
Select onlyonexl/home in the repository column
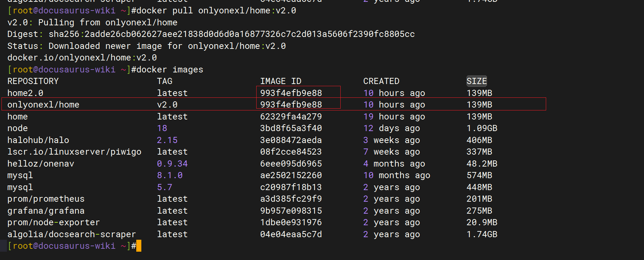point(43,105)
